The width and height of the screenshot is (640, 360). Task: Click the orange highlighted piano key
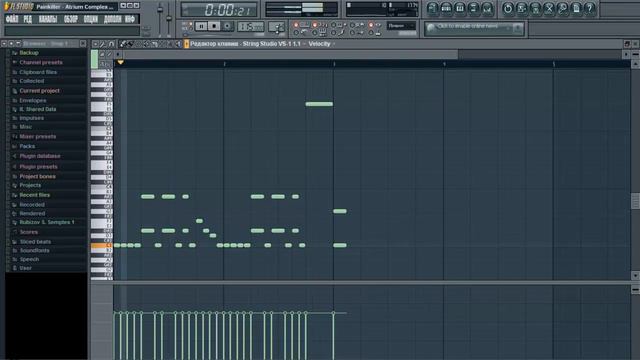coord(101,246)
